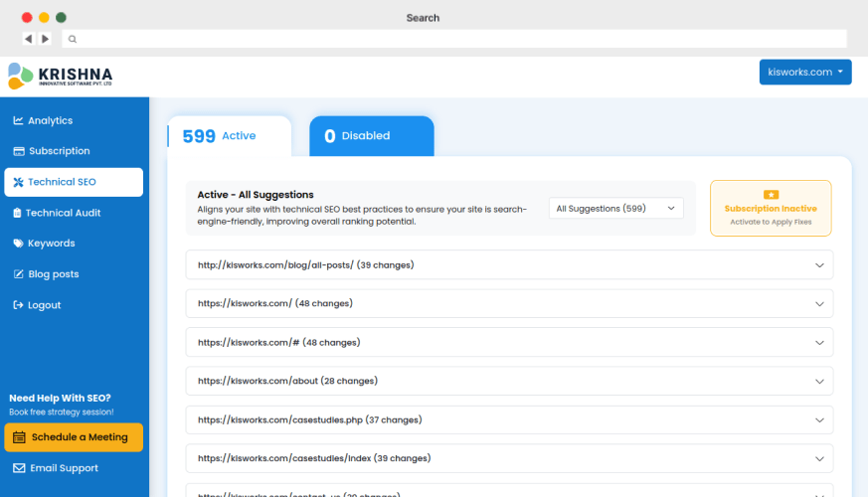Click the Krishna Innovative Software logo

tap(60, 76)
